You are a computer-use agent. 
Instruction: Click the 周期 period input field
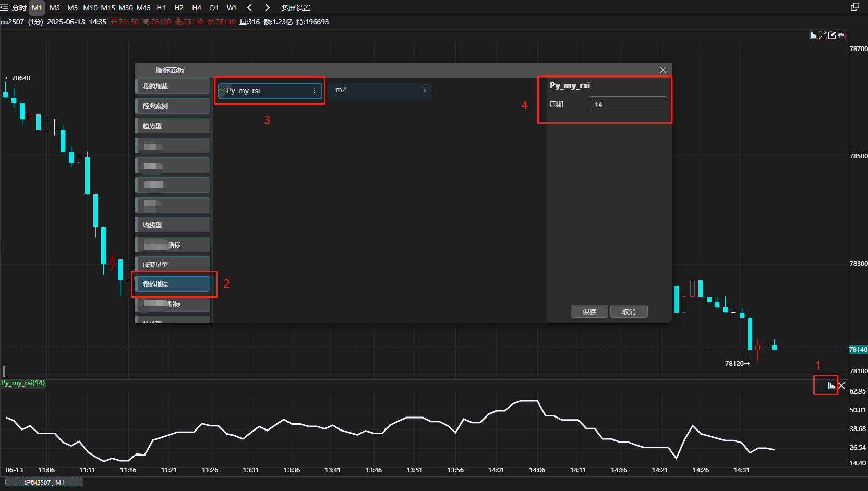(x=628, y=104)
